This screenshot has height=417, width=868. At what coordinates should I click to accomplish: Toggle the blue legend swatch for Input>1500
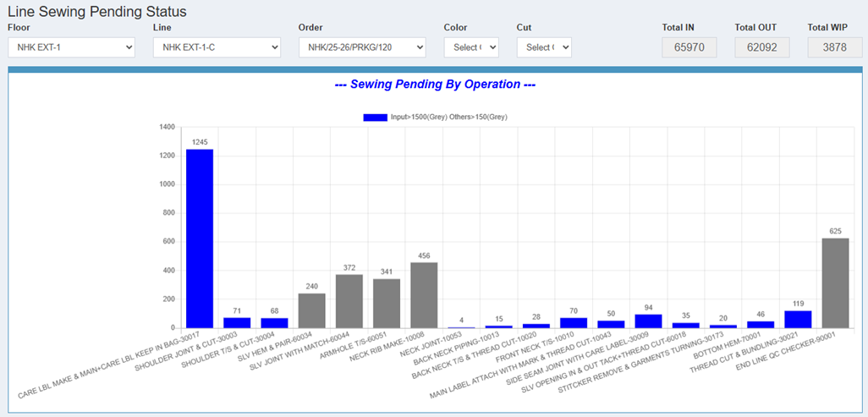[375, 118]
